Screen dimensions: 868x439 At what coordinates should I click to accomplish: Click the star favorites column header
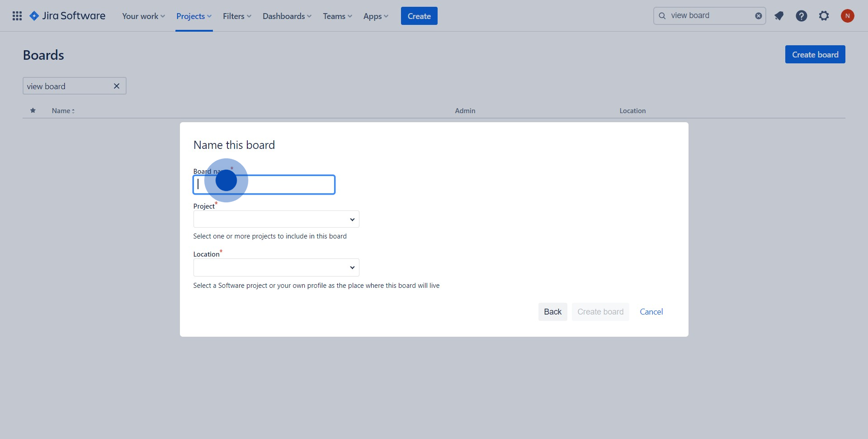(x=33, y=110)
